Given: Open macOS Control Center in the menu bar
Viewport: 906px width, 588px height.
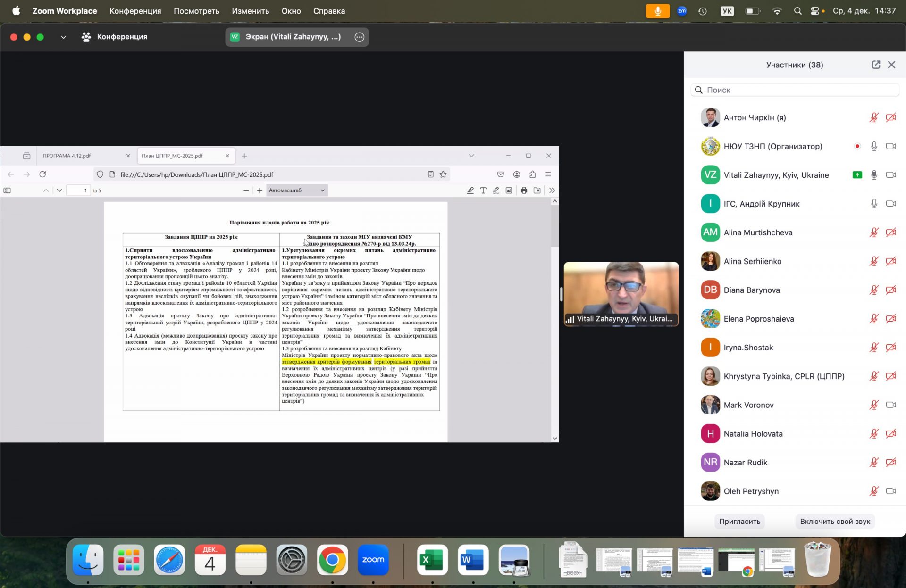Looking at the screenshot, I should pyautogui.click(x=815, y=11).
